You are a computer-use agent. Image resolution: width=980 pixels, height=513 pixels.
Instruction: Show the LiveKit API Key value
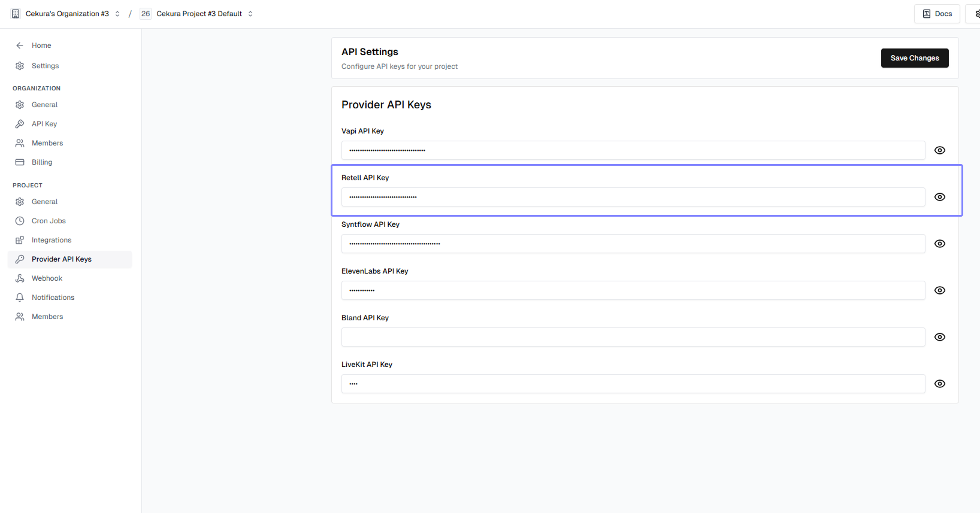pyautogui.click(x=940, y=384)
